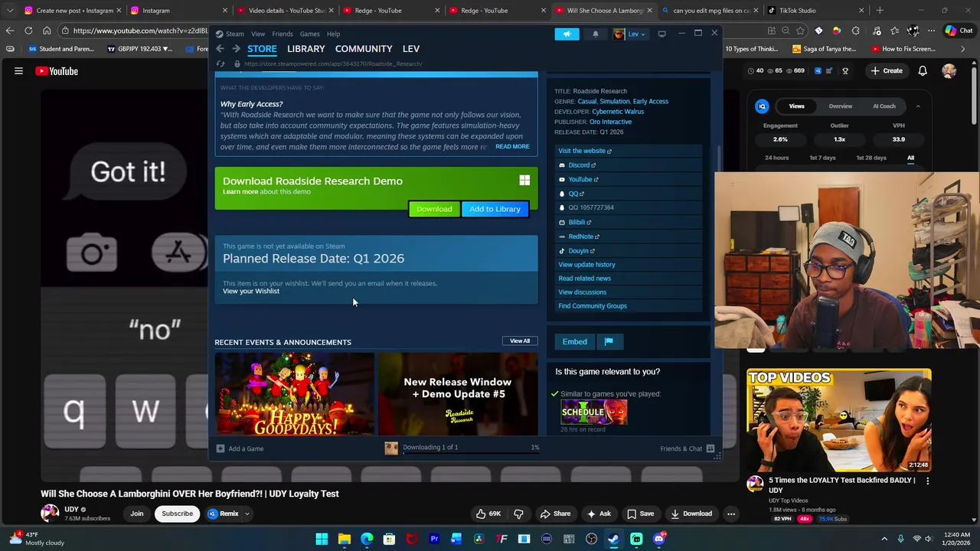Like the YouTube video (69K)
The image size is (980, 551).
point(488,514)
